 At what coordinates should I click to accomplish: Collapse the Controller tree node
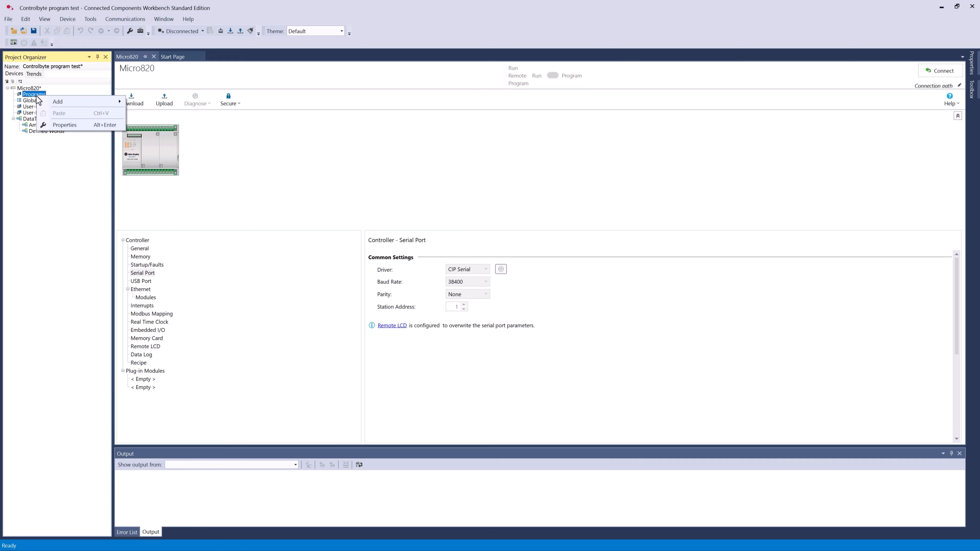(123, 240)
